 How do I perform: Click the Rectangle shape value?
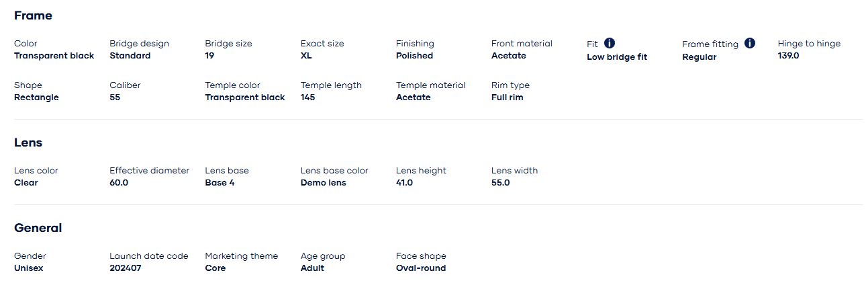coord(36,97)
